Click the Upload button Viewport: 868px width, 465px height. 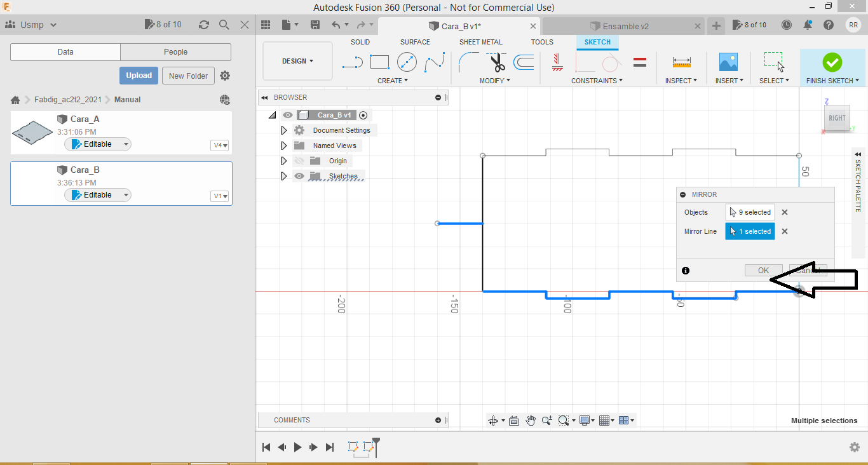[139, 76]
